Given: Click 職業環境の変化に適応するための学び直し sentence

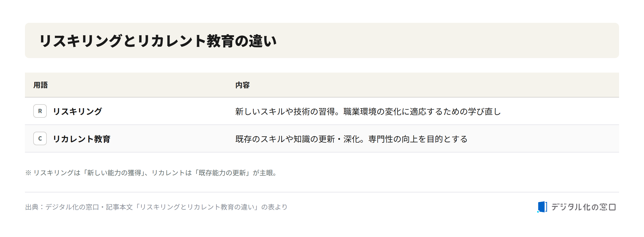Looking at the screenshot, I should [x=422, y=111].
